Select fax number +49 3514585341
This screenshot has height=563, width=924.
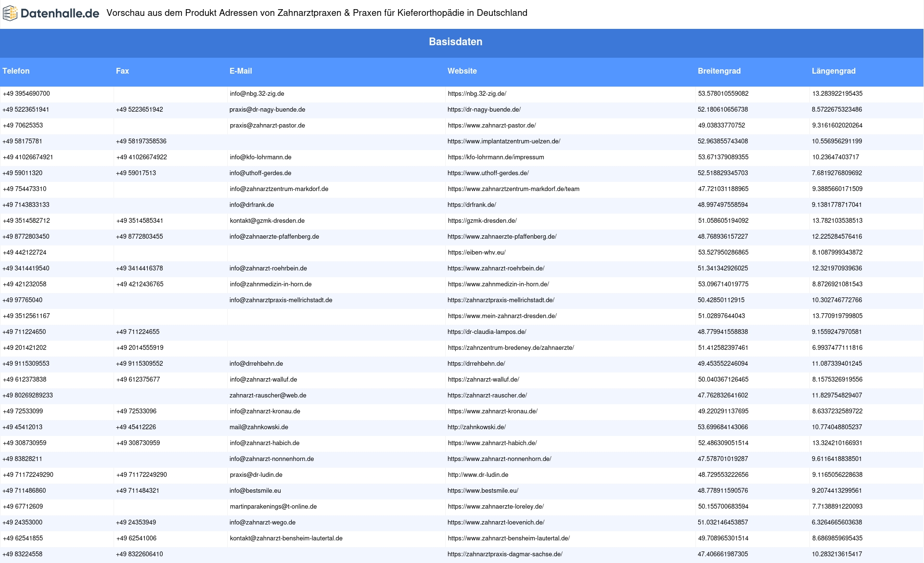pos(140,221)
